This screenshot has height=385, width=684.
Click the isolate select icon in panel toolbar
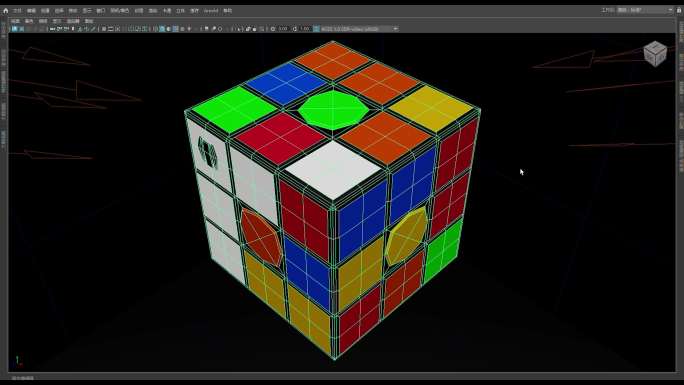pos(207,29)
